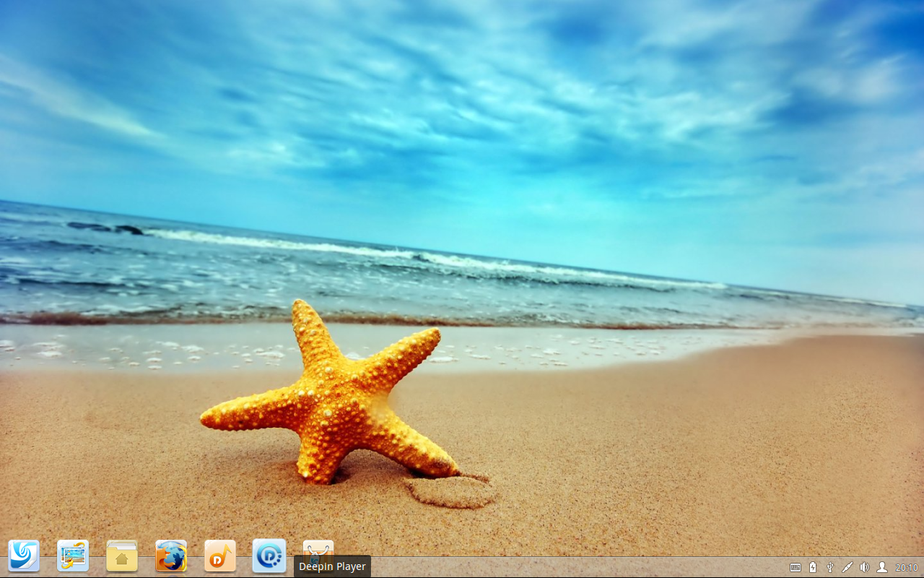
Task: Open the desktop wallpaper switcher icon
Action: tap(73, 556)
